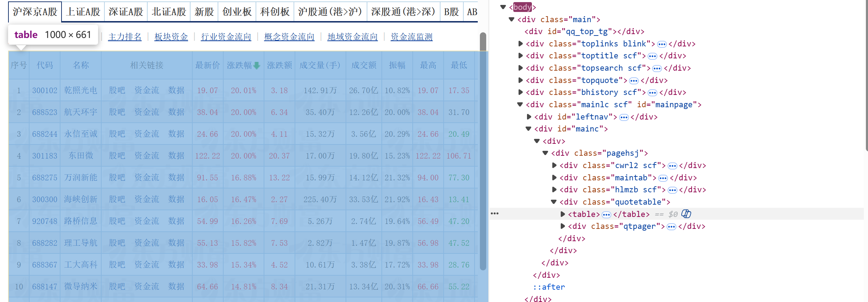Expand leftnav div node
Viewport: 868px width, 302px height.
pyautogui.click(x=529, y=117)
